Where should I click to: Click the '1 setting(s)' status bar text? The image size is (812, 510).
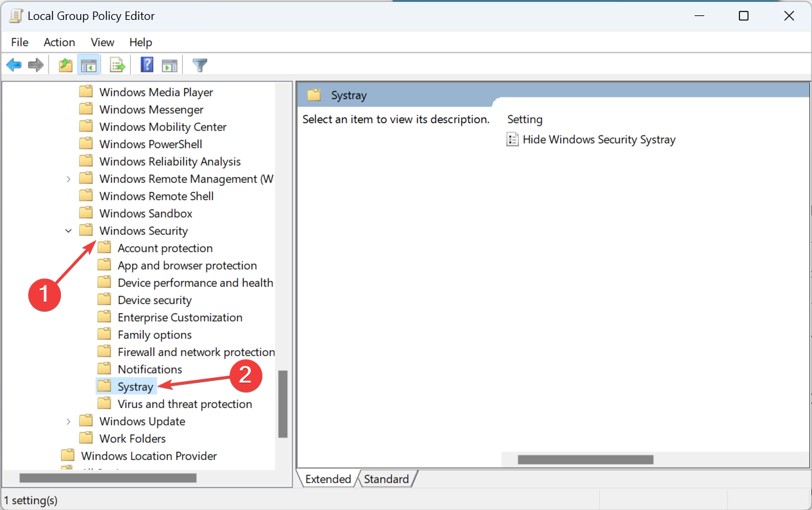pos(31,499)
